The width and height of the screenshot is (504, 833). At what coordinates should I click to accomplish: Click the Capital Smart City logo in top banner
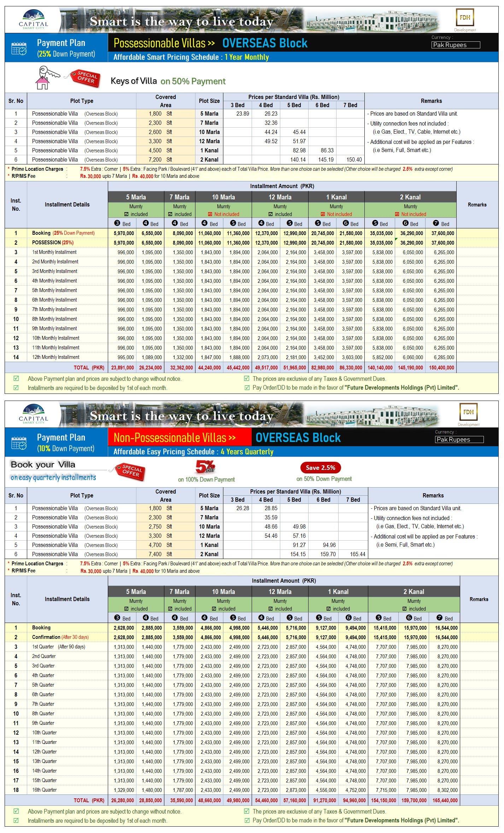pyautogui.click(x=33, y=20)
